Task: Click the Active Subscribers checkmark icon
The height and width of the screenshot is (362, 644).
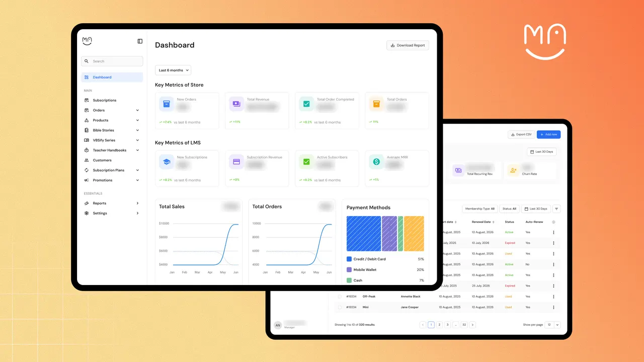Action: tap(306, 162)
